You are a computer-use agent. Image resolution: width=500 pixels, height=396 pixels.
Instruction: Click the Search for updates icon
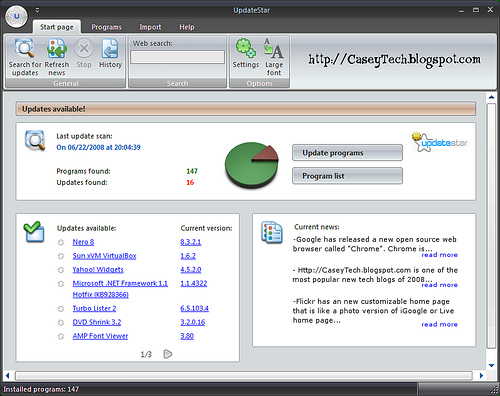pos(24,49)
